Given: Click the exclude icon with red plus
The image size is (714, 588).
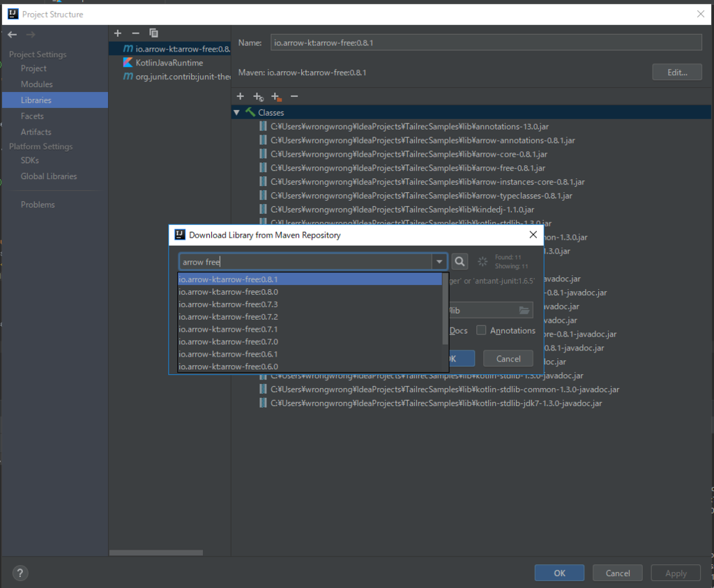Looking at the screenshot, I should coord(276,96).
